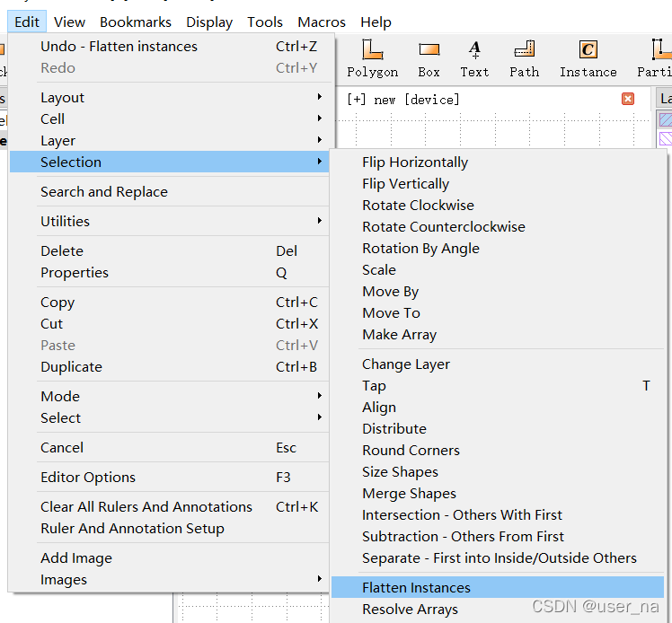Open the Display menu
This screenshot has width=672, height=623.
tap(209, 22)
